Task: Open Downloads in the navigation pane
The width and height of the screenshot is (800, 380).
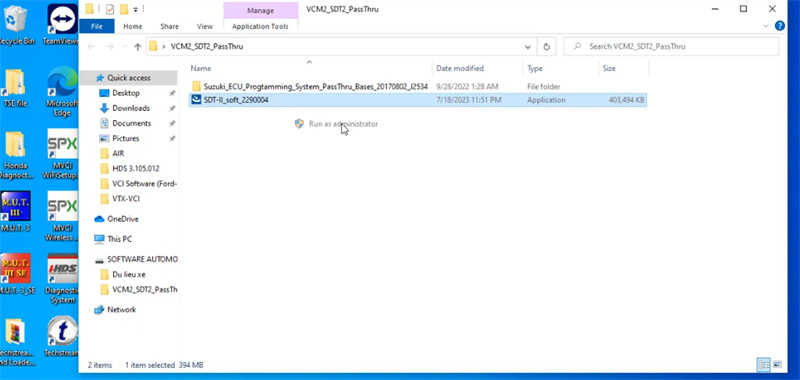Action: [131, 108]
